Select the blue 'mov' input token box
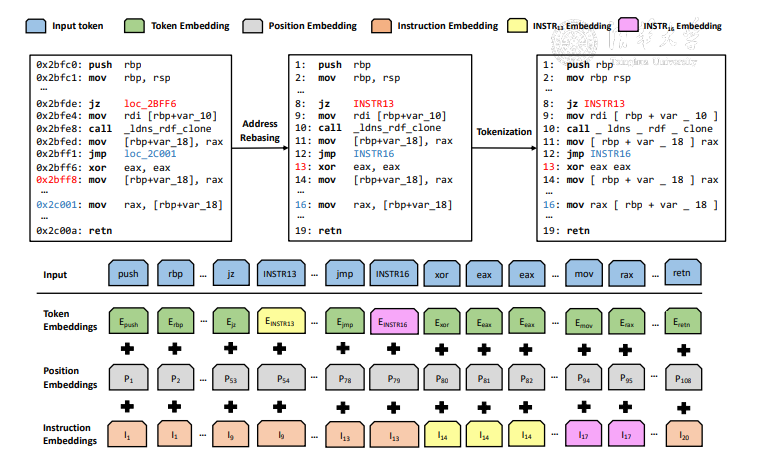This screenshot has width=764, height=460. pos(584,273)
